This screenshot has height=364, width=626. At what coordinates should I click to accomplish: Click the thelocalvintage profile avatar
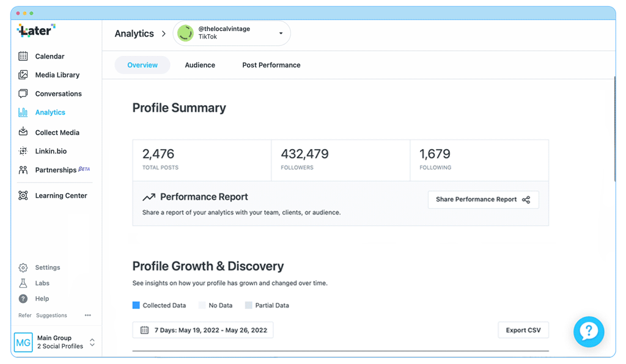pyautogui.click(x=185, y=33)
